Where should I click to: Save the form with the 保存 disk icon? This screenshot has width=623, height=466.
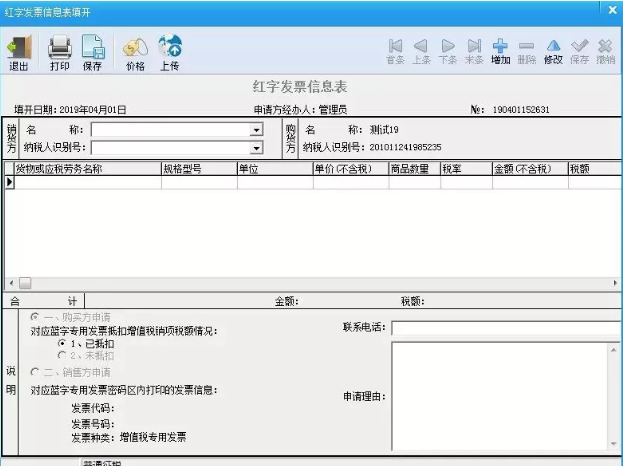(93, 52)
